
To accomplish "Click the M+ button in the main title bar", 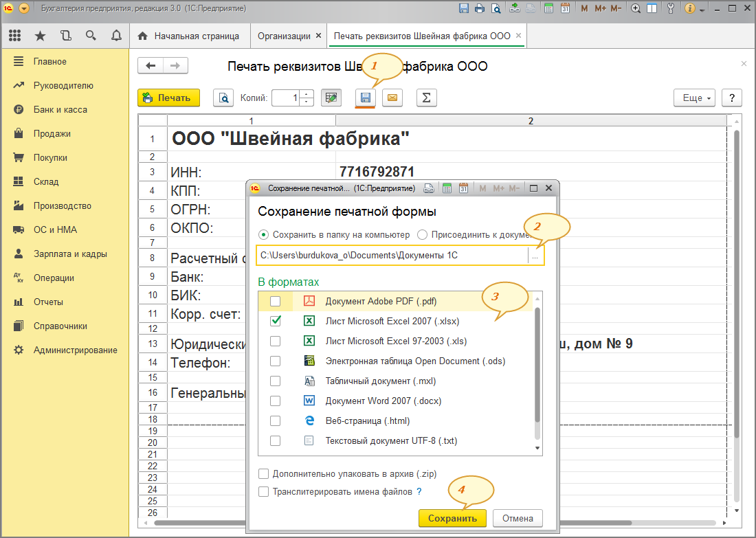I will click(600, 8).
